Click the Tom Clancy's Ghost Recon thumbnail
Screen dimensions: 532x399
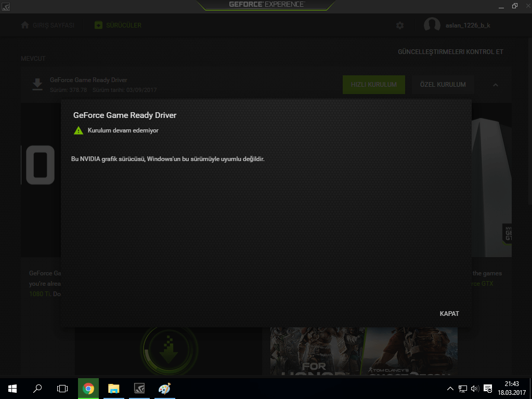tap(411, 351)
